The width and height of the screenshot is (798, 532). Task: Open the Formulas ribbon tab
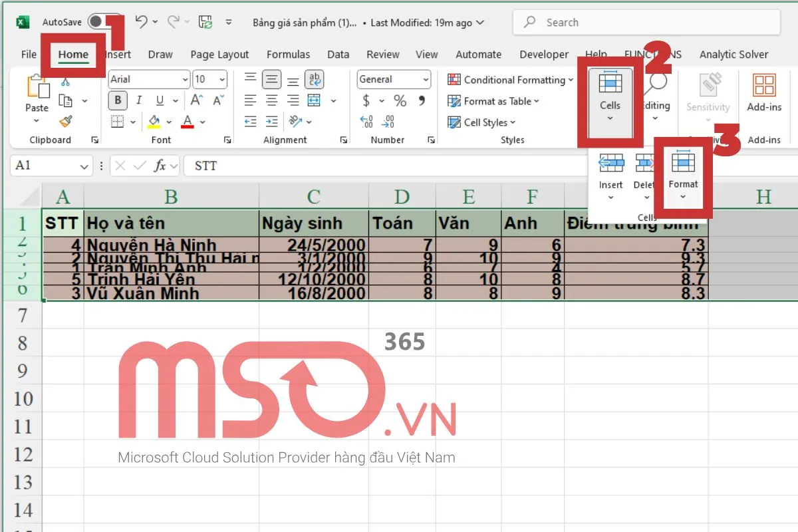coord(288,55)
